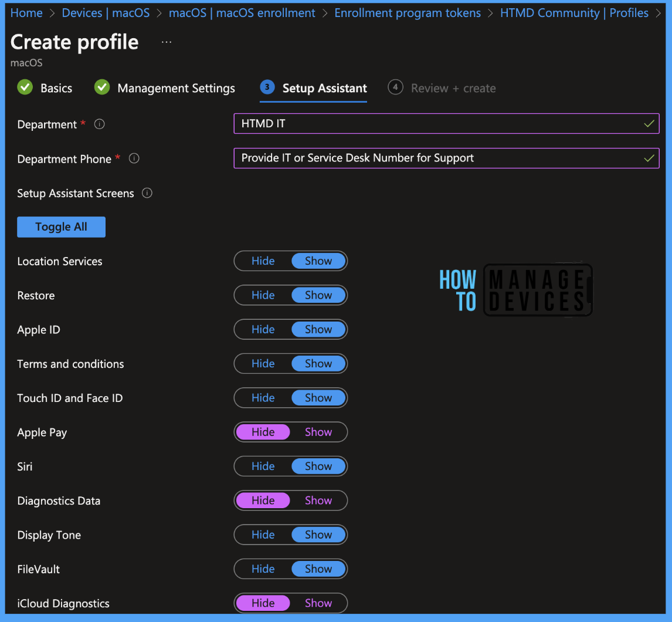Open the Department Phone info icon
This screenshot has width=672, height=622.
(134, 158)
